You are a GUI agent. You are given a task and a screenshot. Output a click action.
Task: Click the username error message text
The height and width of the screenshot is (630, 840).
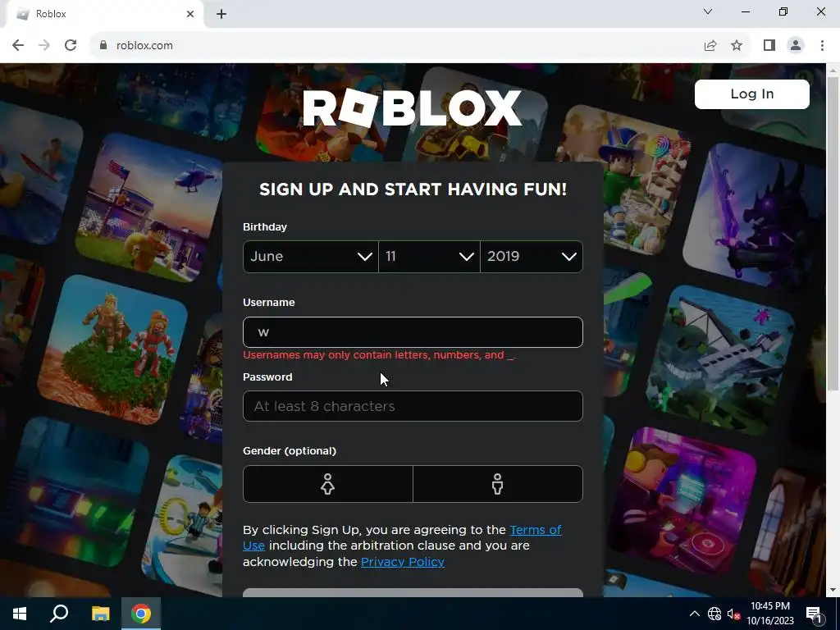coord(379,355)
